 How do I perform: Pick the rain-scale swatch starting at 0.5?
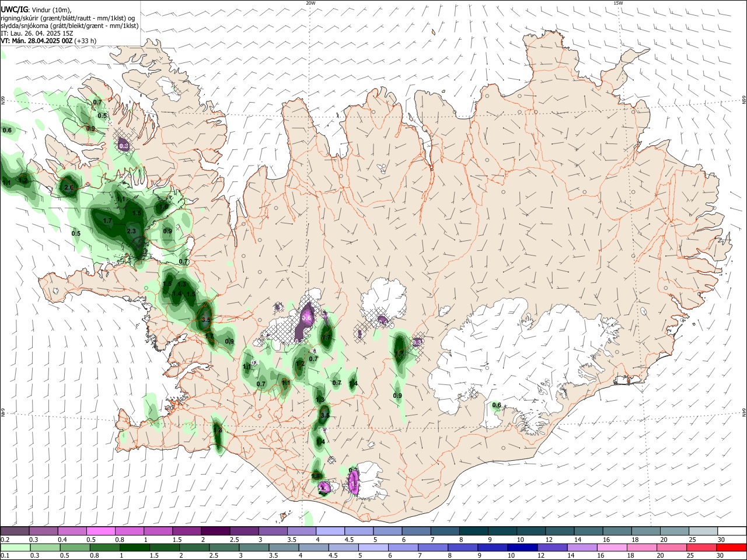click(74, 547)
